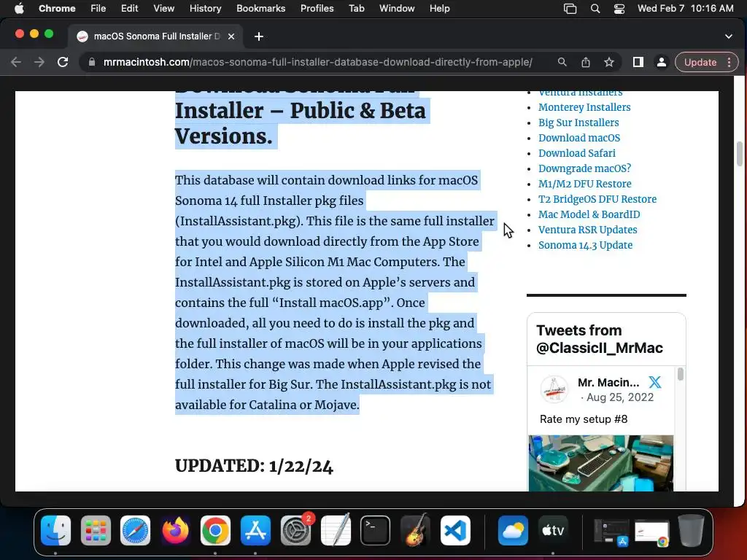Click the page vertical scrollbar thumb
The image size is (747, 560).
point(740,154)
